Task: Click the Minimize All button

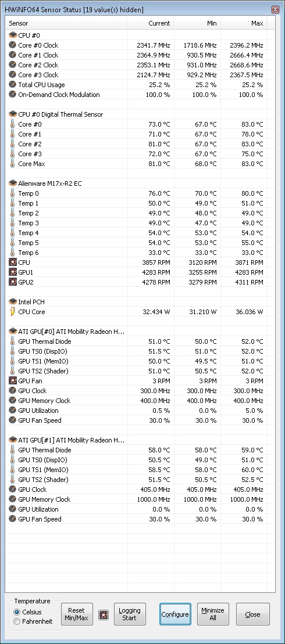Action: click(213, 614)
